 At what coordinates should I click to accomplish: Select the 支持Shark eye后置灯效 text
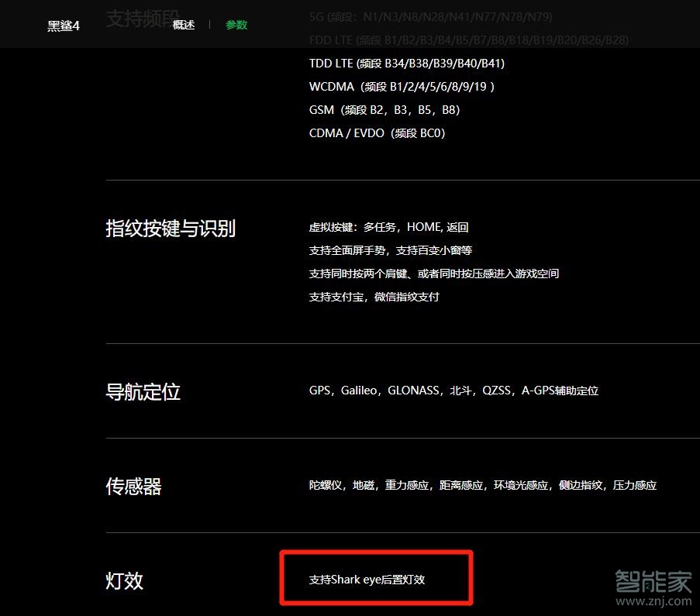coord(367,580)
